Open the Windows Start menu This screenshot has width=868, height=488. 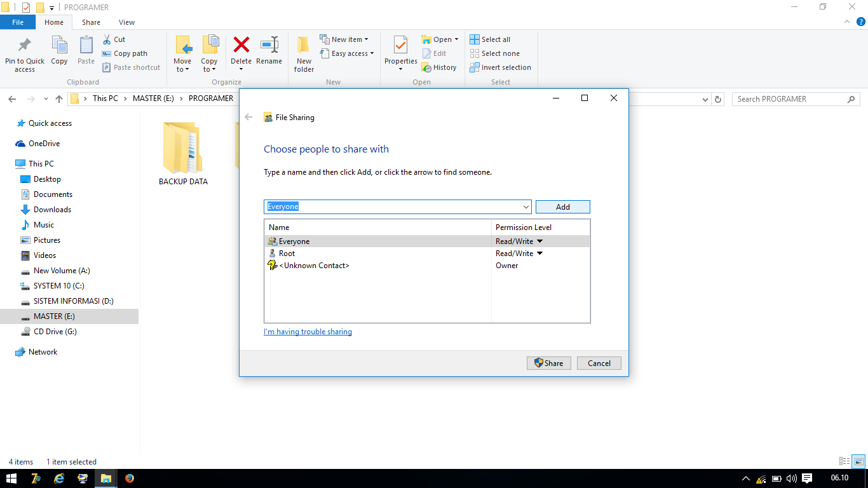tap(11, 478)
